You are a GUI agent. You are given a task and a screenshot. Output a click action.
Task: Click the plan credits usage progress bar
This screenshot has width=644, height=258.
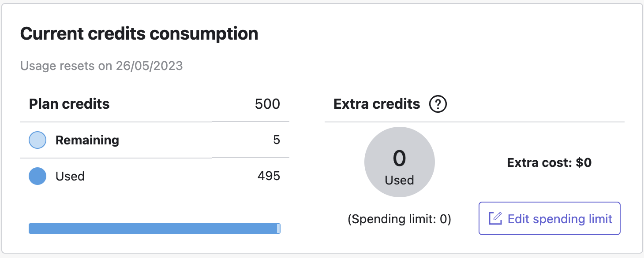tap(152, 229)
